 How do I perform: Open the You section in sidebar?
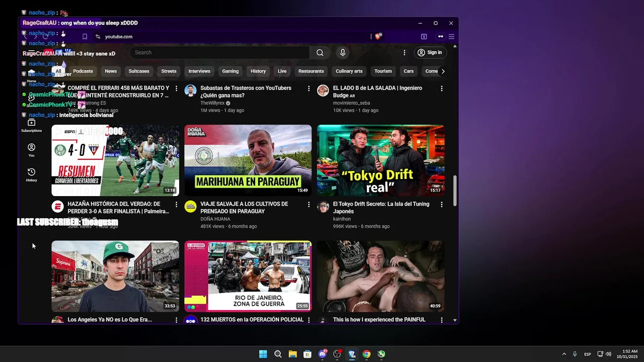click(31, 150)
